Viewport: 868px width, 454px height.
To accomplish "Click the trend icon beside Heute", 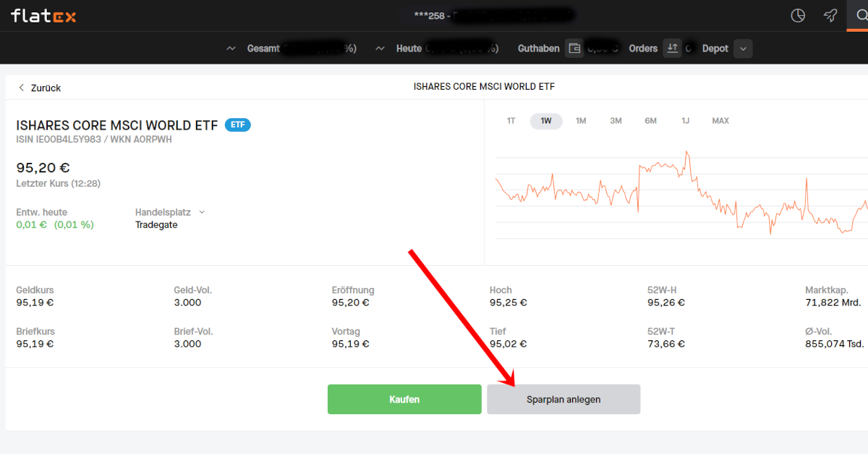I will coord(380,49).
